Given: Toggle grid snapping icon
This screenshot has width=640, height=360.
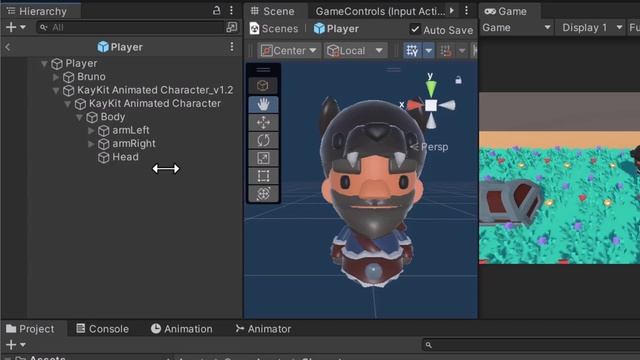Looking at the screenshot, I should tap(446, 51).
